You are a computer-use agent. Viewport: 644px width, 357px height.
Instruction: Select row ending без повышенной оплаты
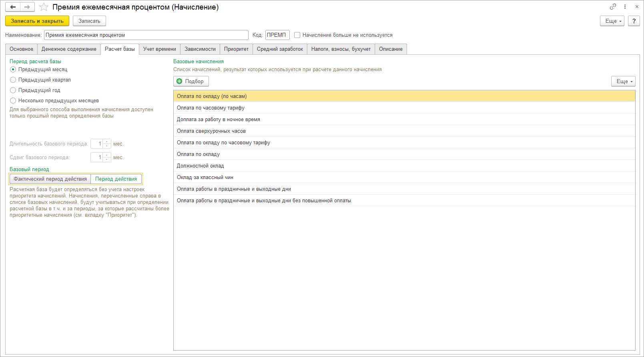click(404, 201)
